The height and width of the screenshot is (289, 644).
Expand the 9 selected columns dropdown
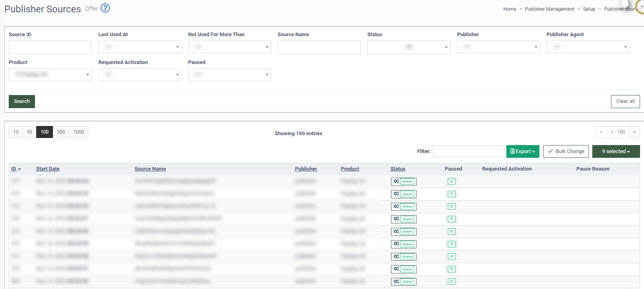tap(616, 151)
